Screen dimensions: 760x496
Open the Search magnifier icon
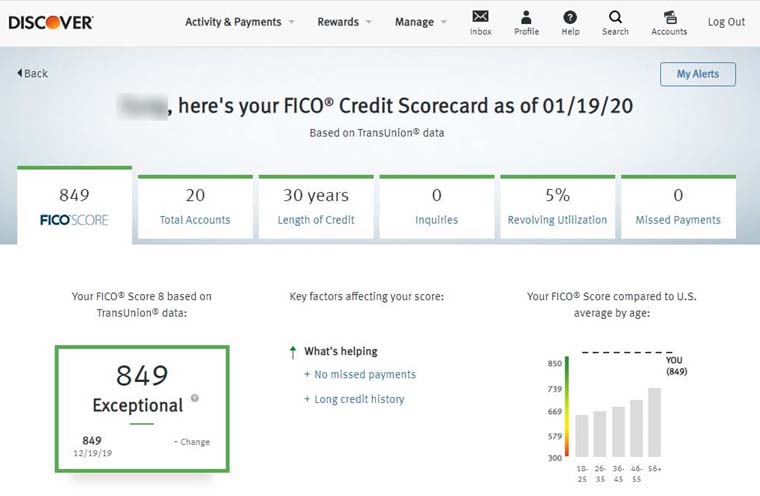(x=615, y=17)
